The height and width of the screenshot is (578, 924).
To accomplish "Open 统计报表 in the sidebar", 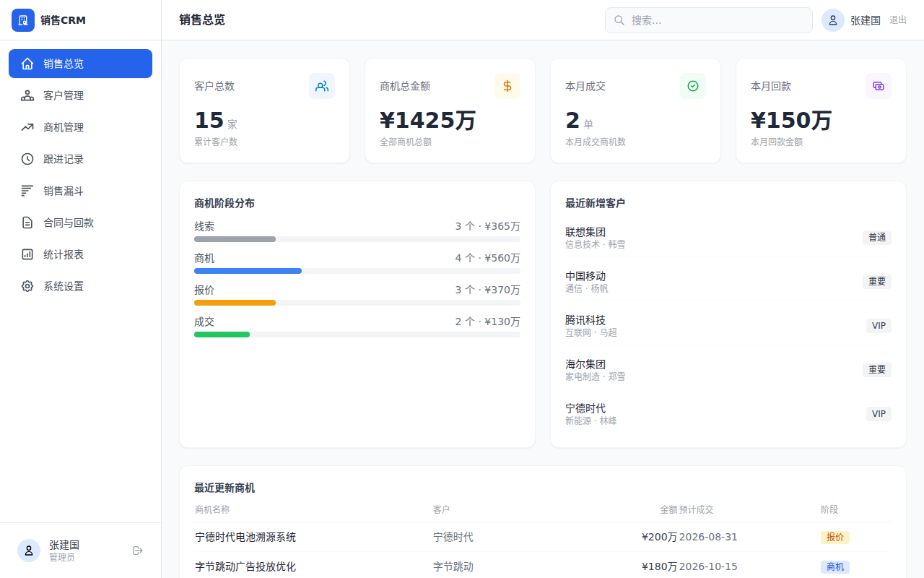I will click(x=80, y=254).
